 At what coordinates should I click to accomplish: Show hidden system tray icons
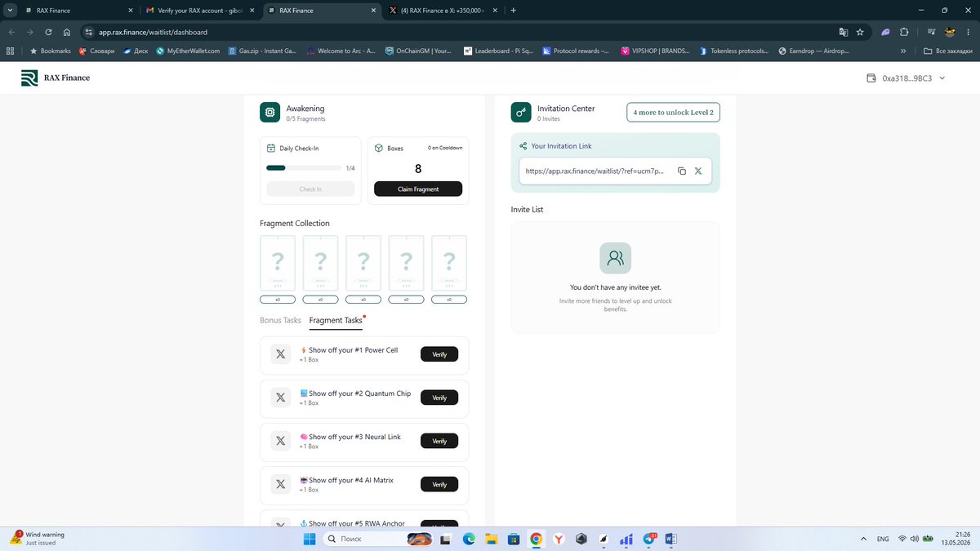(864, 539)
